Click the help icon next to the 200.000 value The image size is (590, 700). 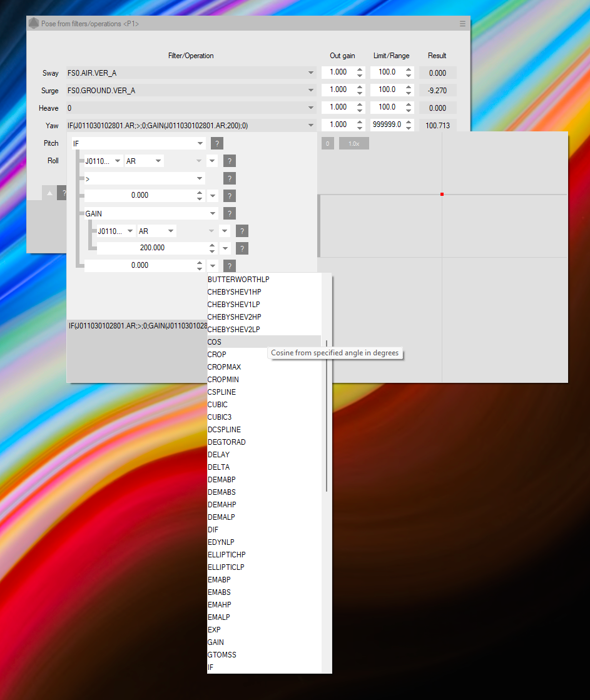point(242,248)
